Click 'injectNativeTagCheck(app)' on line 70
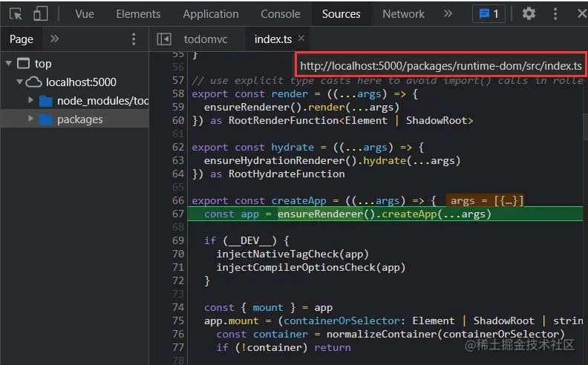588x365 pixels. [x=293, y=254]
